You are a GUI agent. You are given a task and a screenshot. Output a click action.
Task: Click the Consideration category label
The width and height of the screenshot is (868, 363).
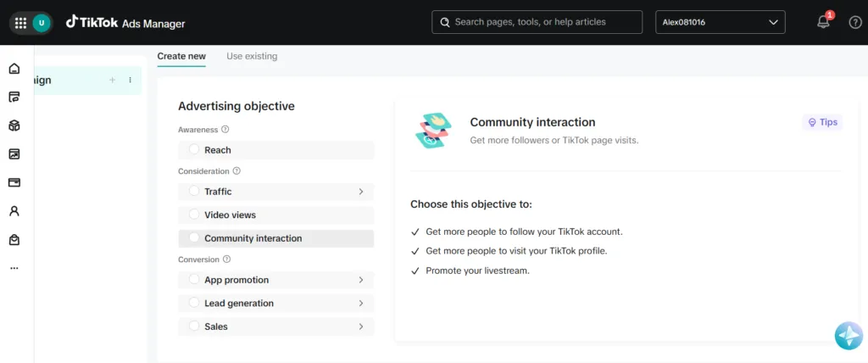(x=203, y=171)
